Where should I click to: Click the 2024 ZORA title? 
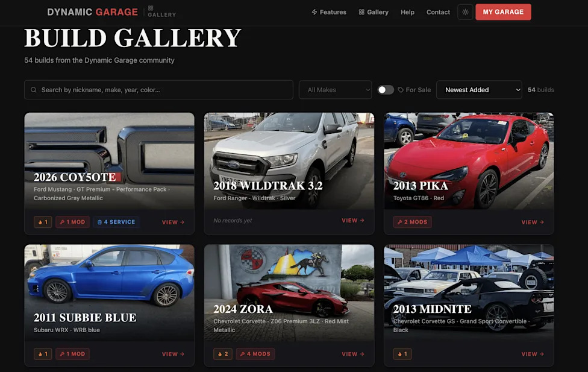coord(243,309)
